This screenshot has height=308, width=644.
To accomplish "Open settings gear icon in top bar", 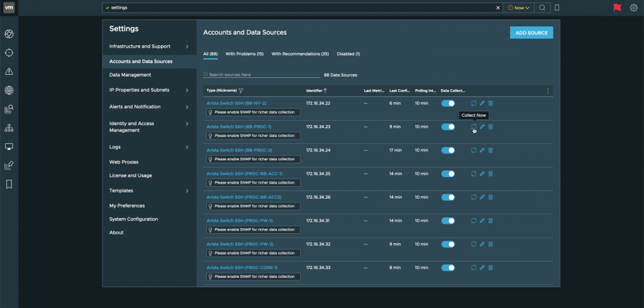I will click(x=633, y=8).
